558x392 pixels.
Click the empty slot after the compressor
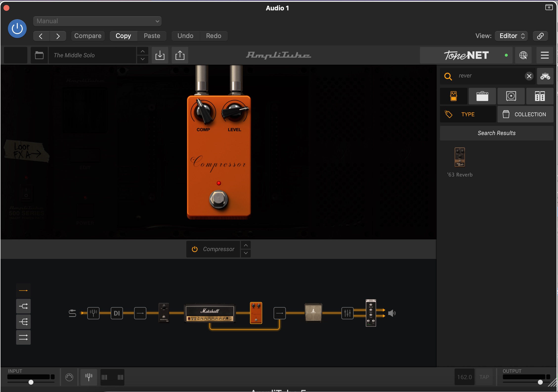(280, 313)
